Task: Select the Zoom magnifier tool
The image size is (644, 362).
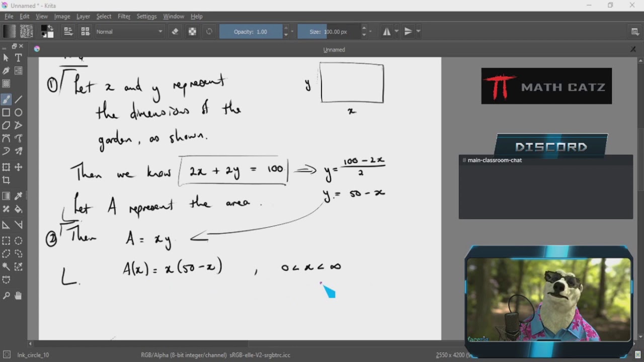Action: pyautogui.click(x=6, y=295)
